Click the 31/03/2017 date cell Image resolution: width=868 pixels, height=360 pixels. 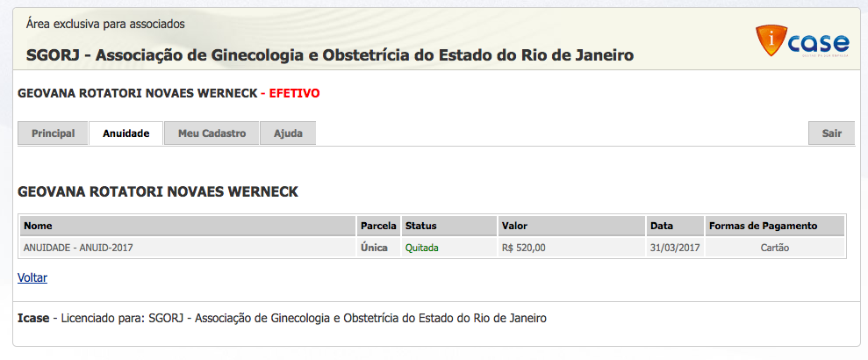[675, 248]
